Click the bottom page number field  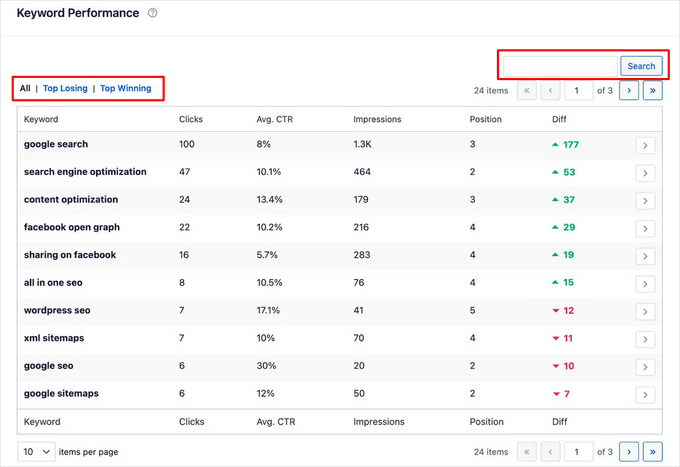577,452
